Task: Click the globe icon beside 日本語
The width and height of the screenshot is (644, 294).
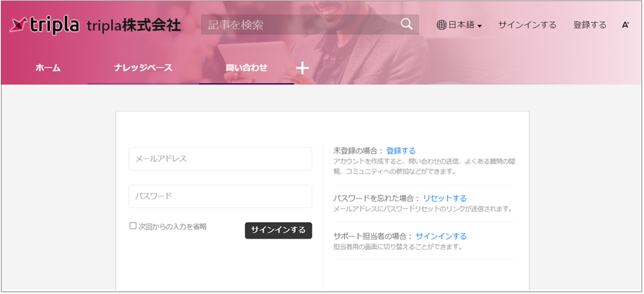Action: [x=442, y=25]
